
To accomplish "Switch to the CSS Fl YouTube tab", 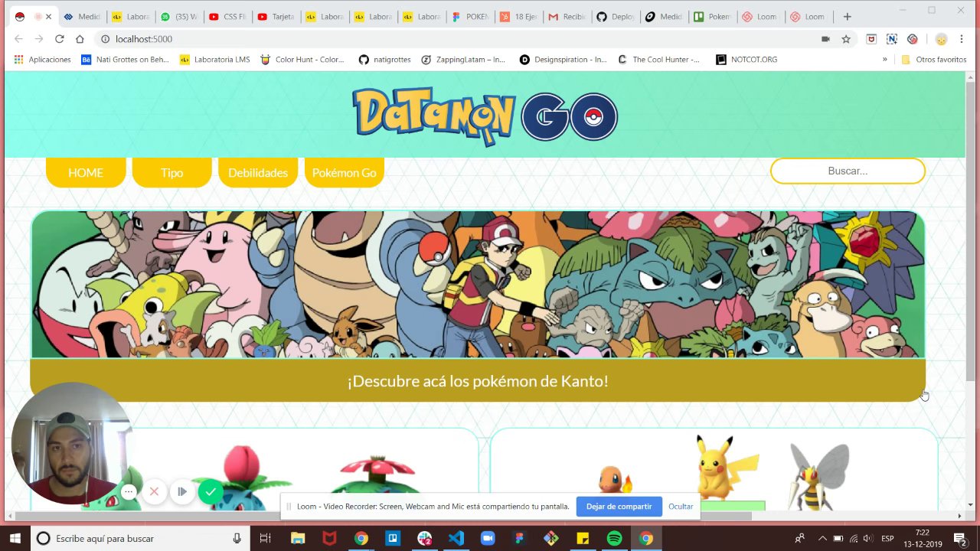I will [228, 16].
